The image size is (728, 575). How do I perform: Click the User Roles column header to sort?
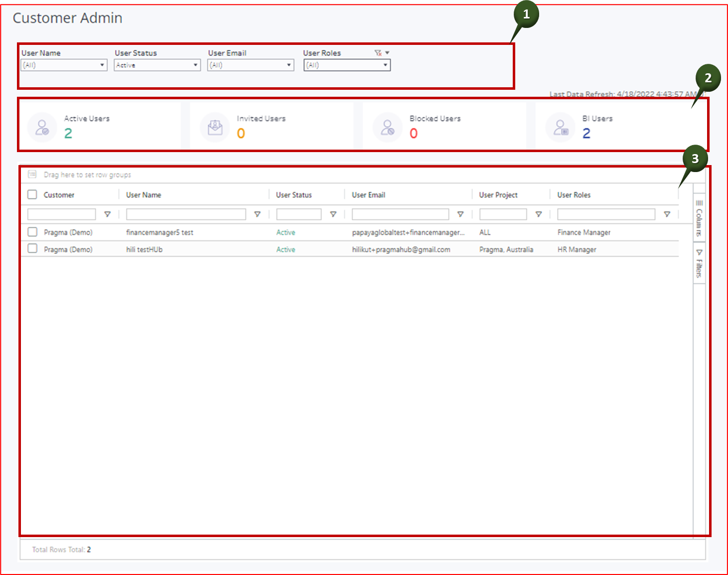[x=574, y=194]
